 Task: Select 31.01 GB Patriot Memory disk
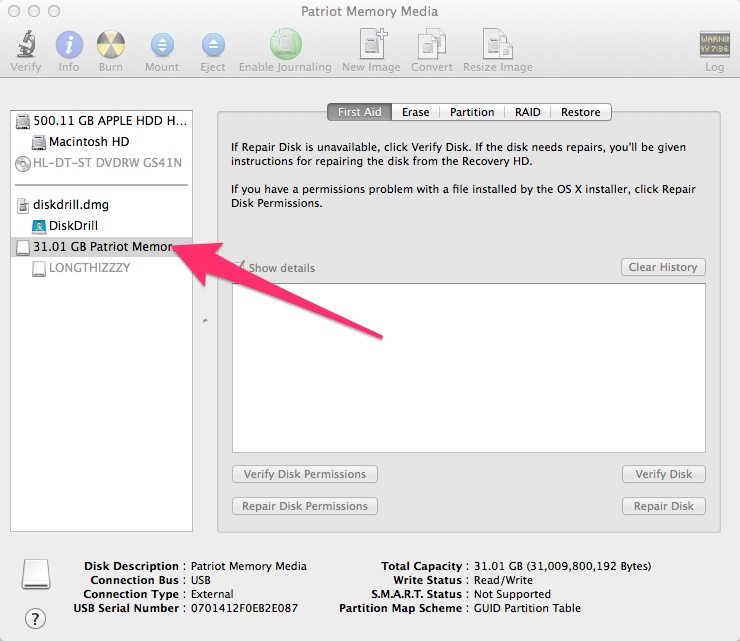101,247
